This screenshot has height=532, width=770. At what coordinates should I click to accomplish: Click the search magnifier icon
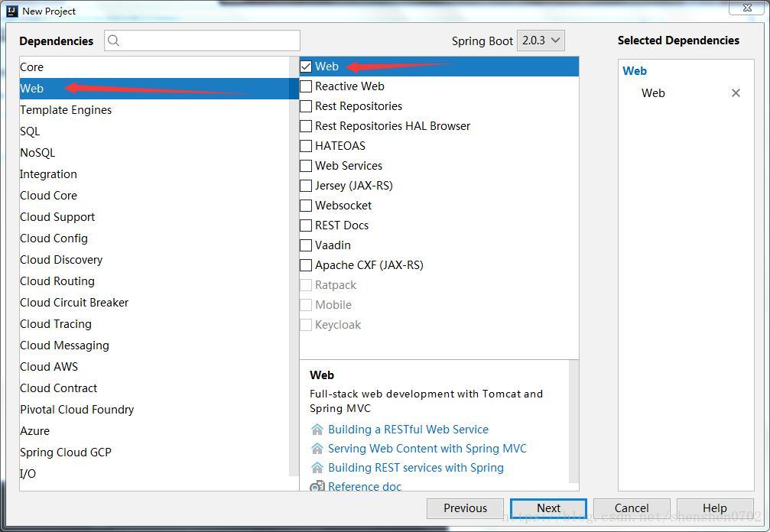point(113,41)
